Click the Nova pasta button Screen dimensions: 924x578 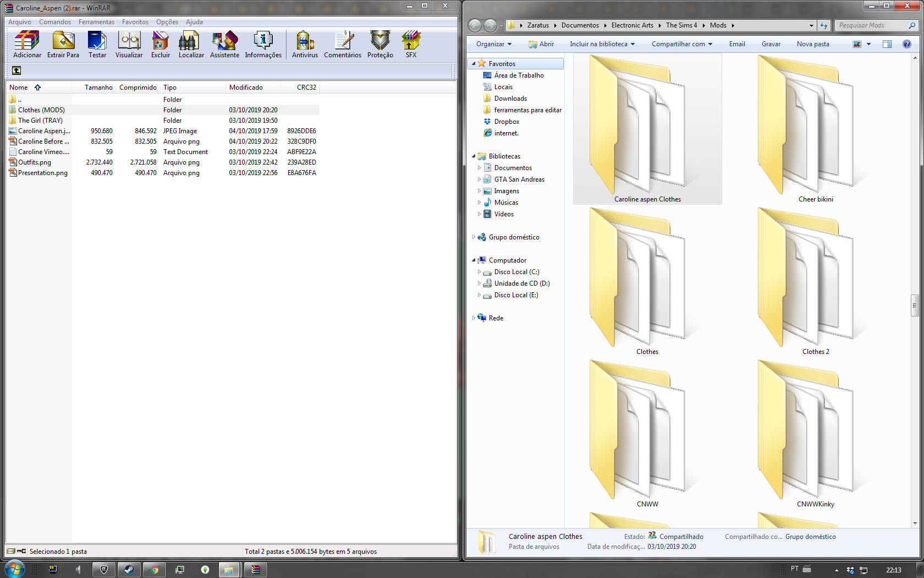[x=813, y=44]
